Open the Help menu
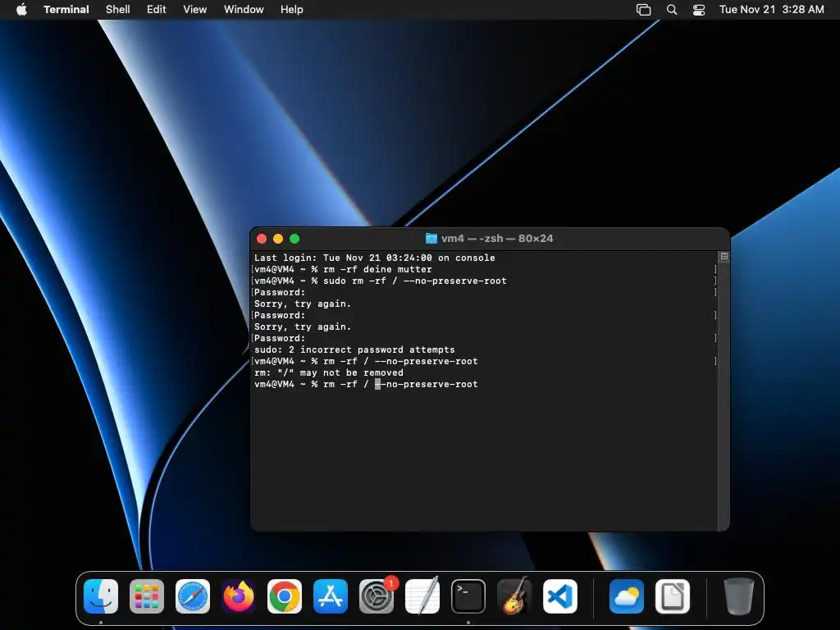This screenshot has width=840, height=630. click(x=292, y=9)
